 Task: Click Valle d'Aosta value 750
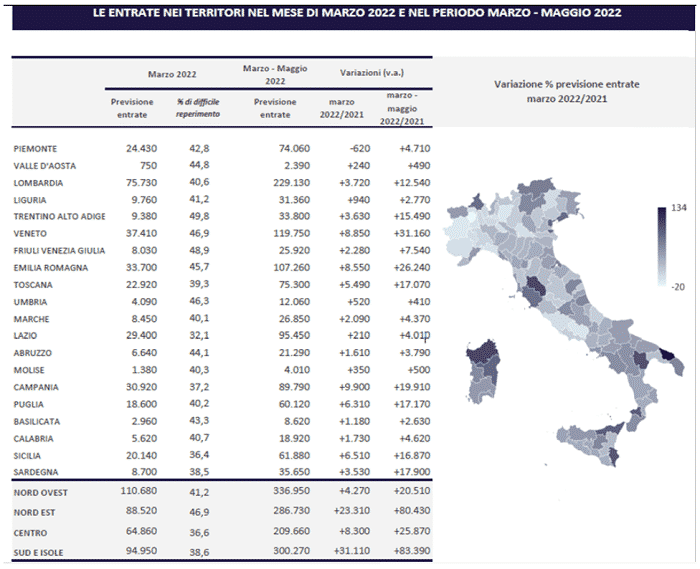pos(149,166)
